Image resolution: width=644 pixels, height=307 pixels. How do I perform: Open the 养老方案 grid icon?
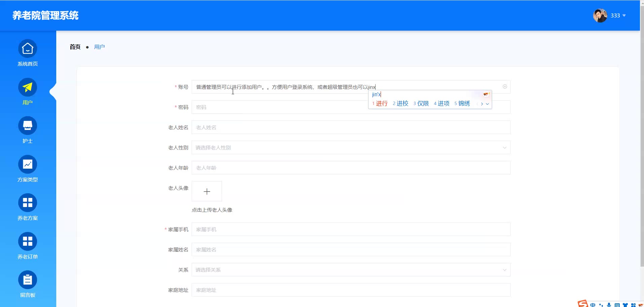(28, 203)
